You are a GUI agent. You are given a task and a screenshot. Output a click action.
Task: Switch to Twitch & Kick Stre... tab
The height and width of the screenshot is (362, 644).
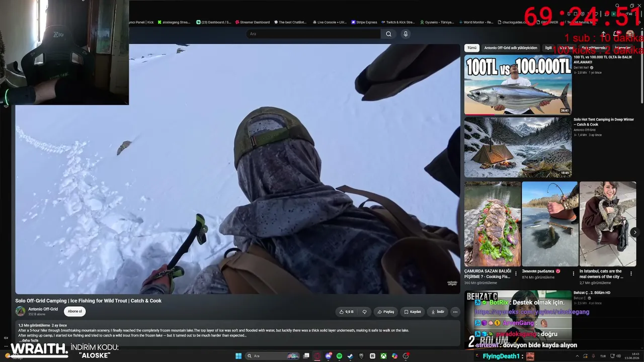pos(398,22)
